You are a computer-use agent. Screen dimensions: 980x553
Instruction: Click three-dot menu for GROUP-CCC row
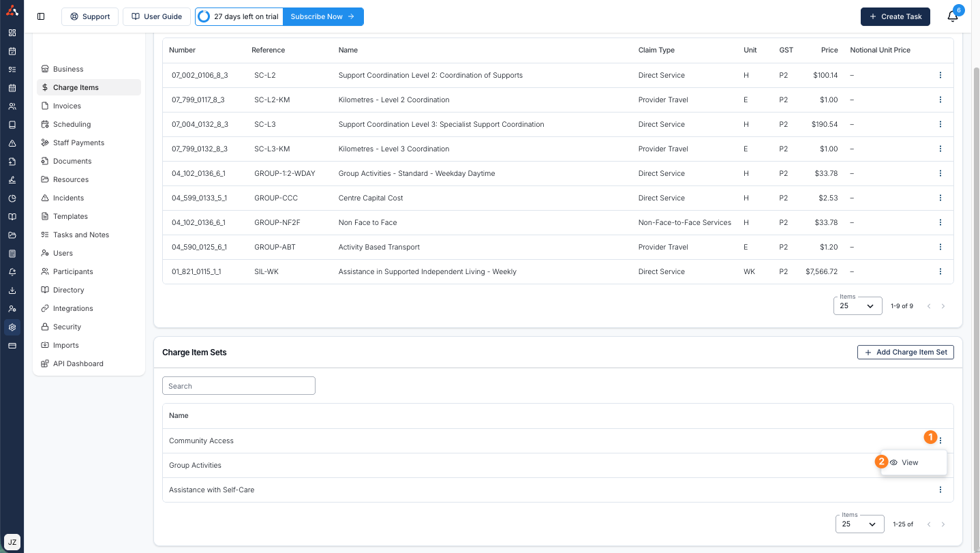pos(940,198)
